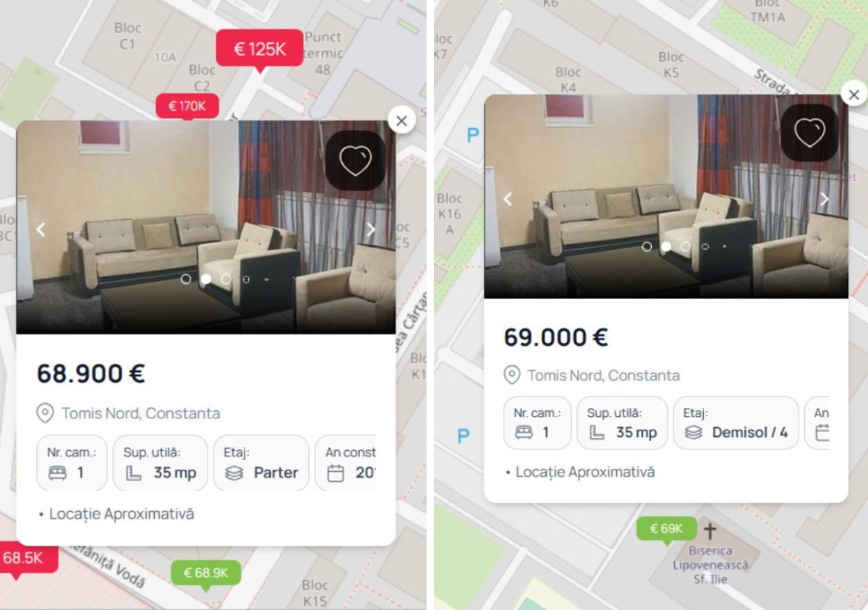Image resolution: width=868 pixels, height=610 pixels.
Task: Open the 69.000 € price title link
Action: click(x=556, y=337)
